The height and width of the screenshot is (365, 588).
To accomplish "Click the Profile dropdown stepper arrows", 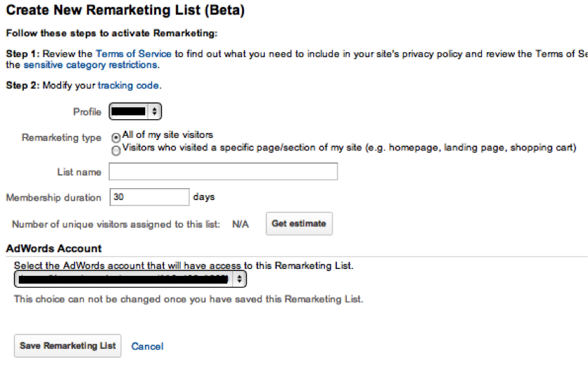I will pyautogui.click(x=154, y=111).
